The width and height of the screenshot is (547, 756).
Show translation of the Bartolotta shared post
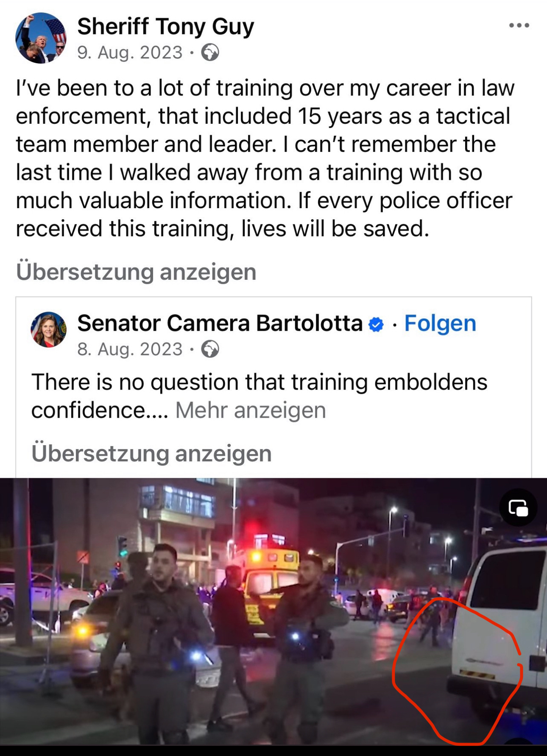point(151,453)
